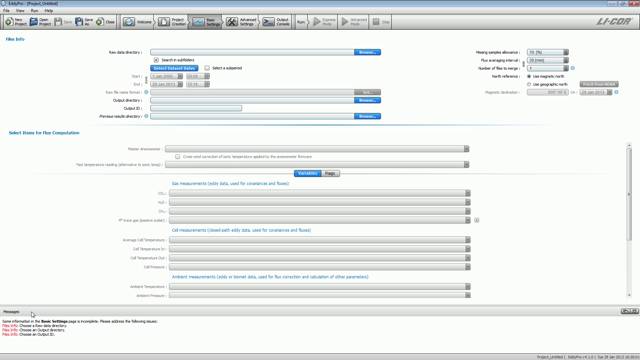Expand H2O gas measurement dropdown
This screenshot has width=640, height=360.
(468, 202)
